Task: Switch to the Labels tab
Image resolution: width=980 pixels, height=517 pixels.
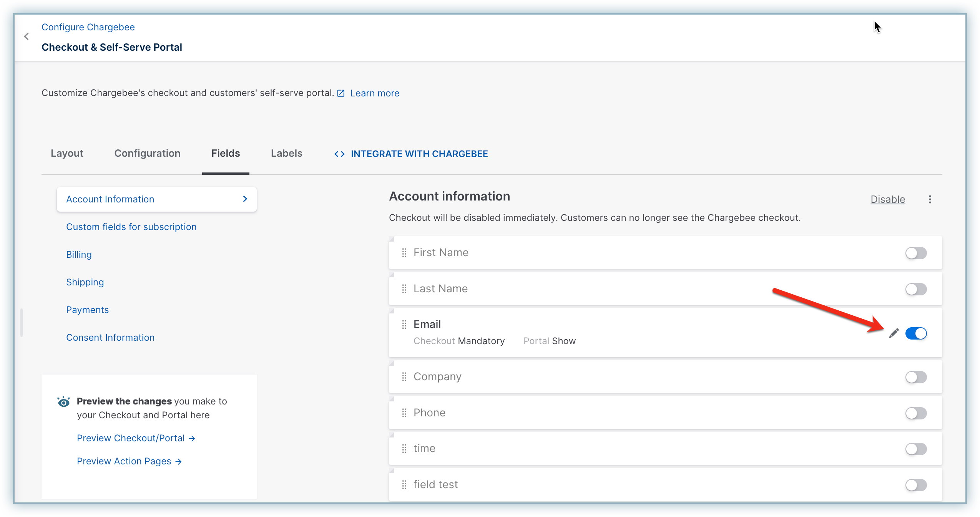Action: pyautogui.click(x=286, y=153)
